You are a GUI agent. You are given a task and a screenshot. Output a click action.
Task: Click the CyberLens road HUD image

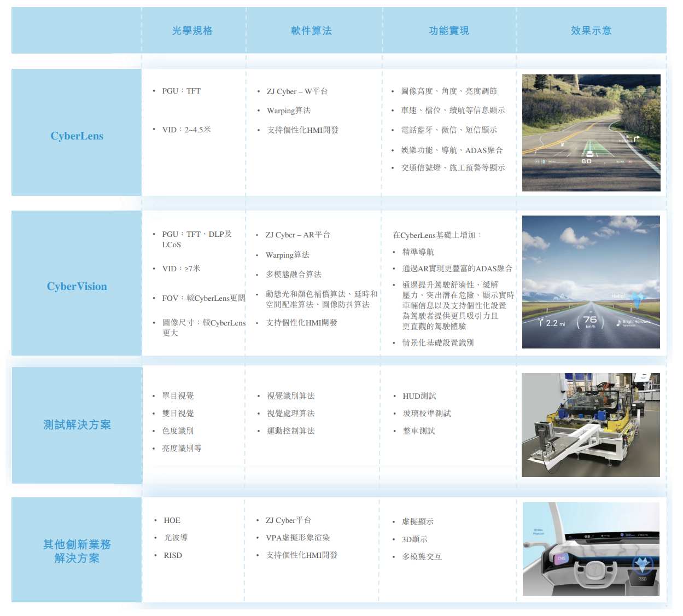[591, 133]
